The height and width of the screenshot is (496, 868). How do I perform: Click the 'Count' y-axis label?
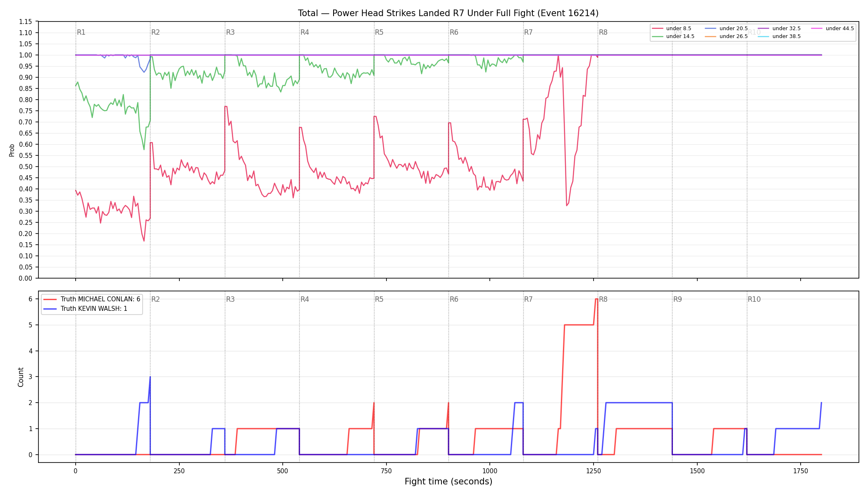coord(21,377)
